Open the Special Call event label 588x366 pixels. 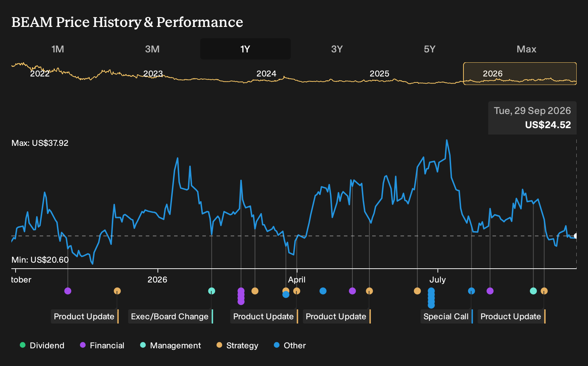(x=447, y=316)
